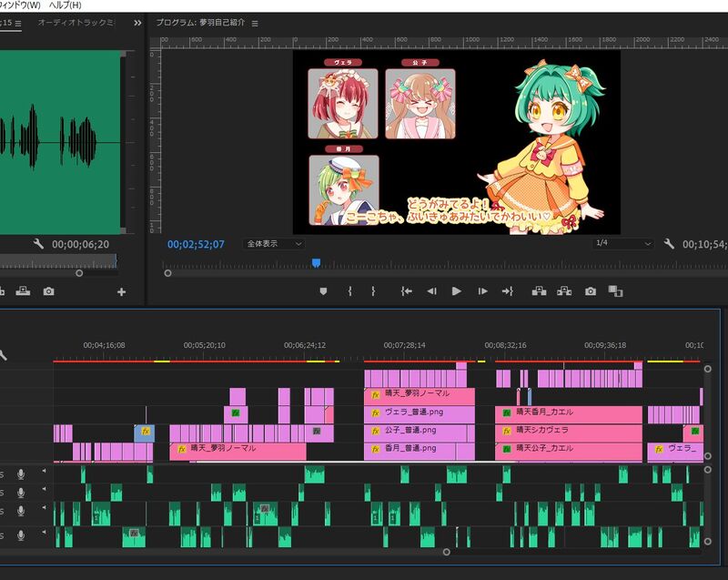
Task: Select the 晴天香月_カエル clip
Action: [x=569, y=412]
